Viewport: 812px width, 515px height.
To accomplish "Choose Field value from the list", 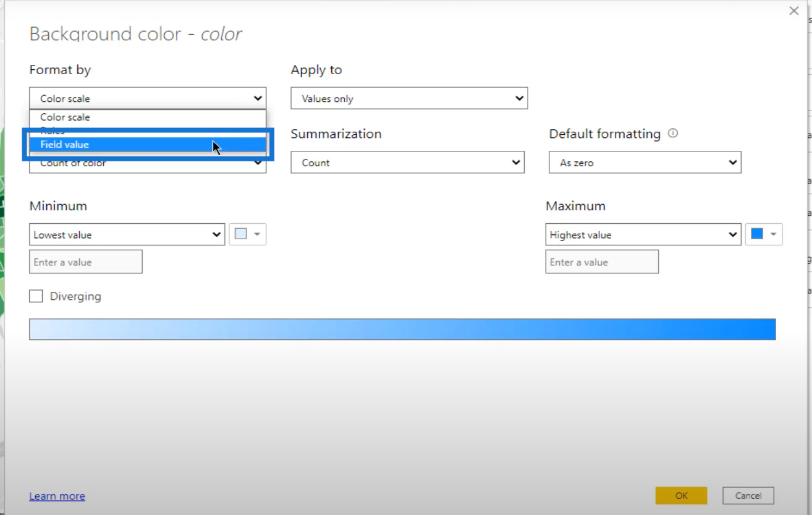I will tap(148, 144).
